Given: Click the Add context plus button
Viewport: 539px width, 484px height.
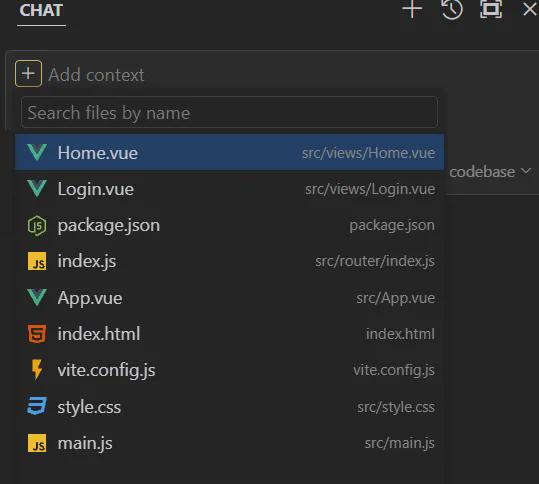Looking at the screenshot, I should click(29, 74).
